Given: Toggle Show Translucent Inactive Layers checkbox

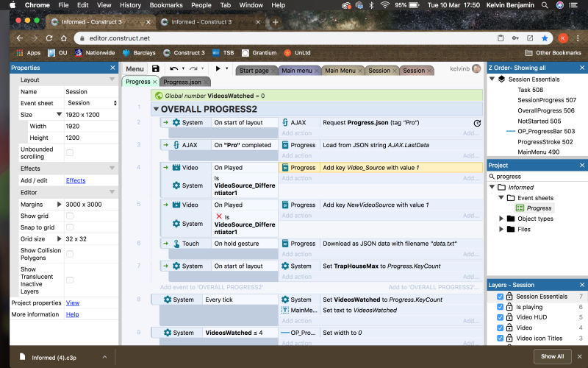Looking at the screenshot, I should (70, 280).
